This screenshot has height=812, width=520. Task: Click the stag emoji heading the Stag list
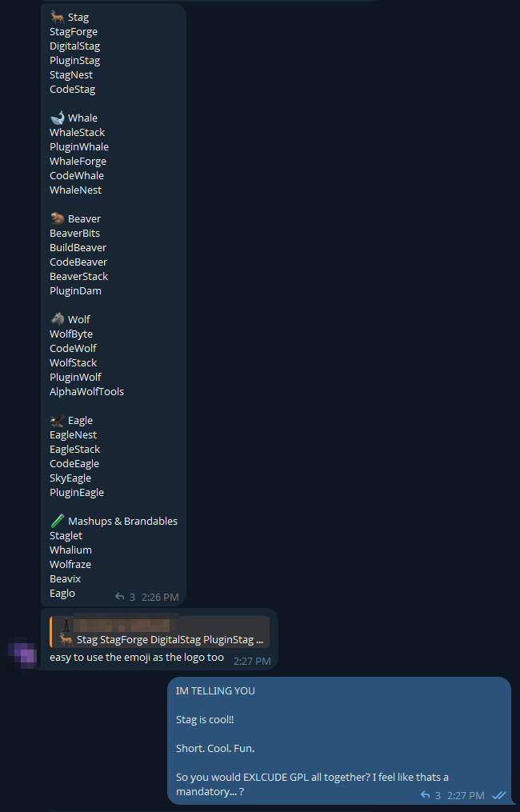coord(57,17)
